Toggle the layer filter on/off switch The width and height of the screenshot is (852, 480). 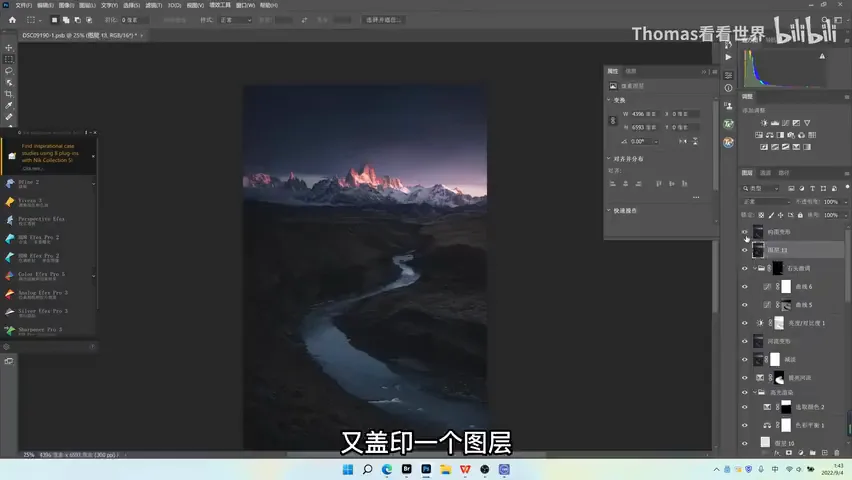tap(847, 188)
